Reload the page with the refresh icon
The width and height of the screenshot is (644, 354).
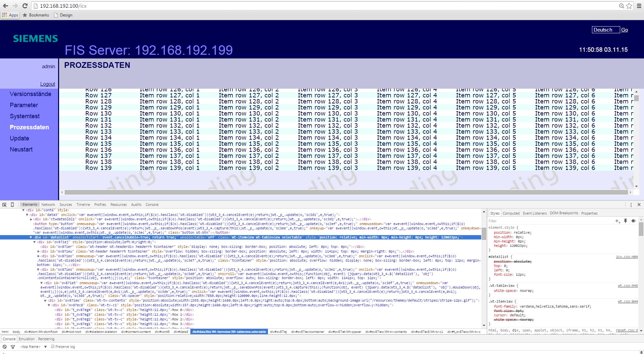point(25,6)
